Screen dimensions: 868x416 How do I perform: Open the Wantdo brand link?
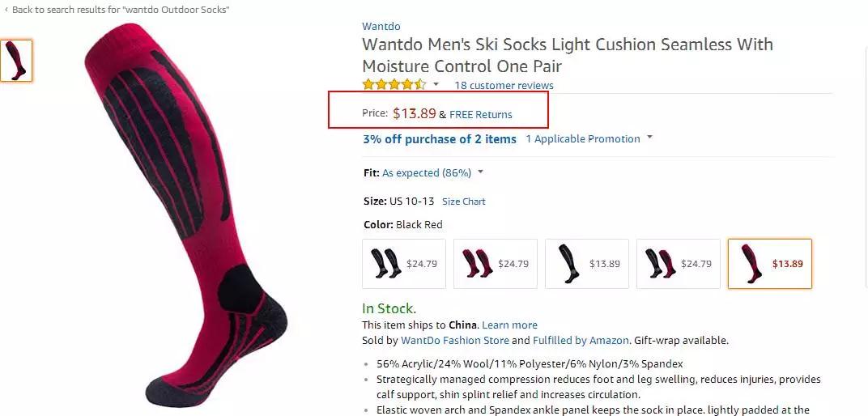[x=381, y=26]
